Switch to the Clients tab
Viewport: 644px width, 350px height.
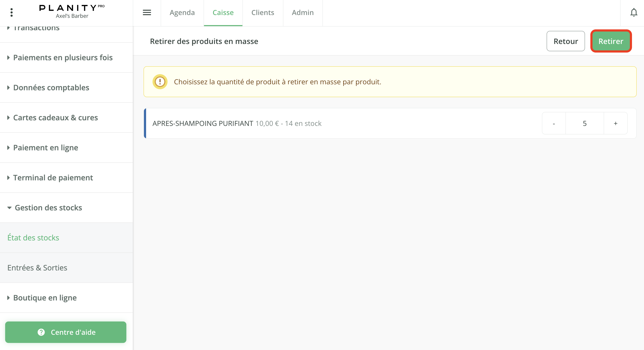(263, 12)
